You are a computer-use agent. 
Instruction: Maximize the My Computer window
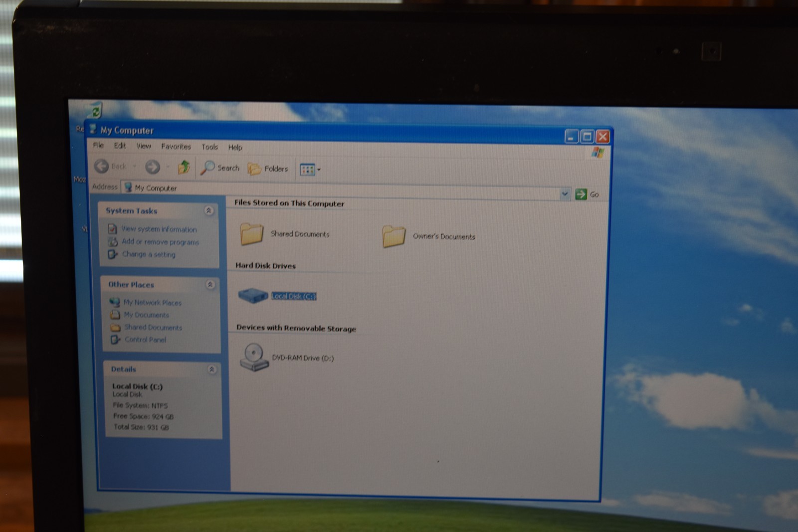[x=587, y=136]
